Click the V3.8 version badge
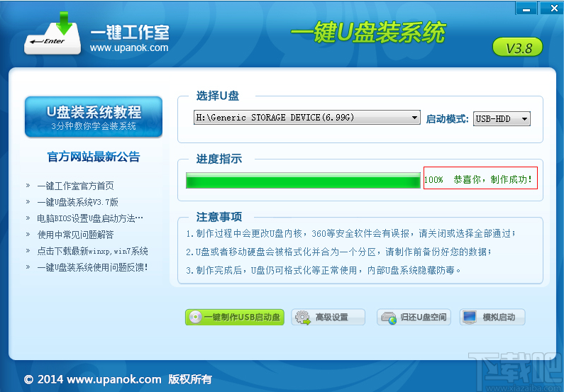Image resolution: width=564 pixels, height=392 pixels. [518, 47]
